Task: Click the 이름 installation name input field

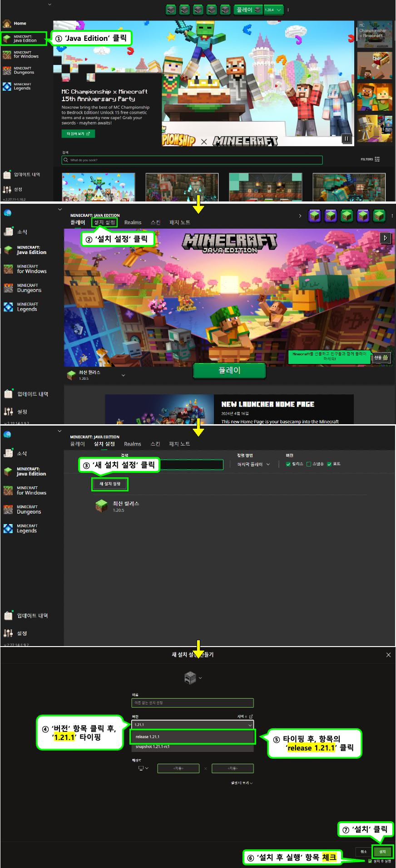Action: pos(193,703)
